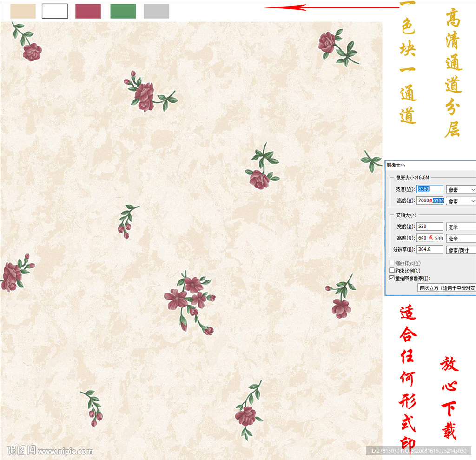Toggle the 缩放样式(Y) checkbox
The height and width of the screenshot is (460, 476).
tap(392, 263)
